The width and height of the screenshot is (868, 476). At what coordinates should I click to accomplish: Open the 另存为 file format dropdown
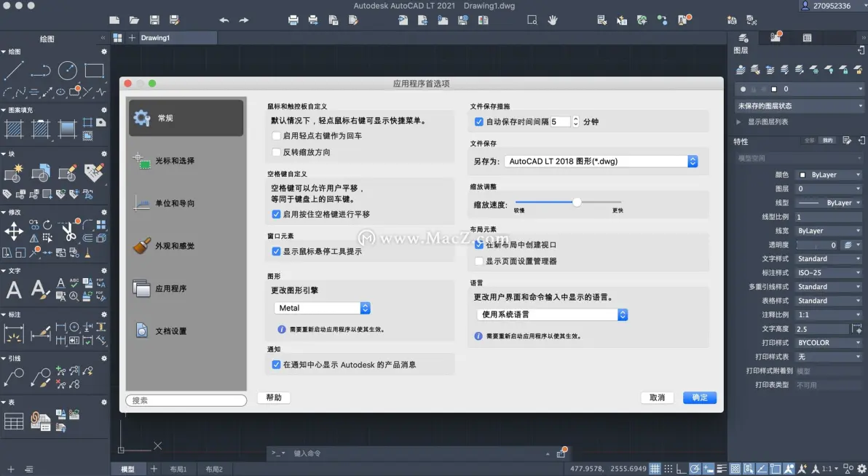(601, 161)
